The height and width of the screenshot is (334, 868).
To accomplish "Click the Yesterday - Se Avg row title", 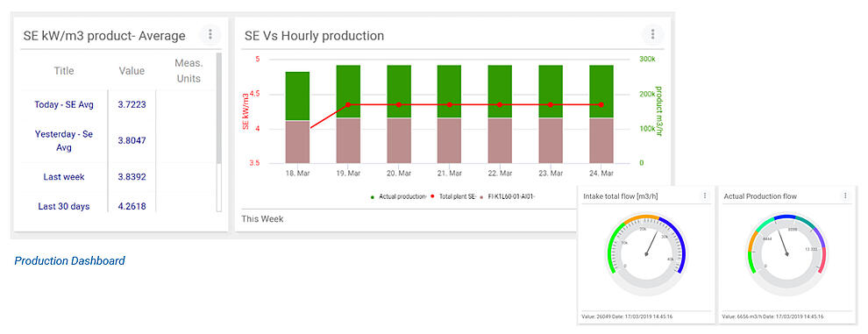I will [x=64, y=140].
